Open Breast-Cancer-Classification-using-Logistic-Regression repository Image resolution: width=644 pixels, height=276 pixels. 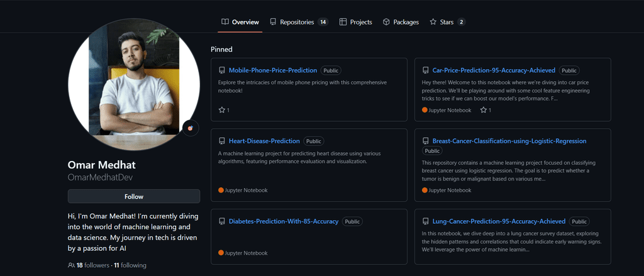click(x=509, y=141)
